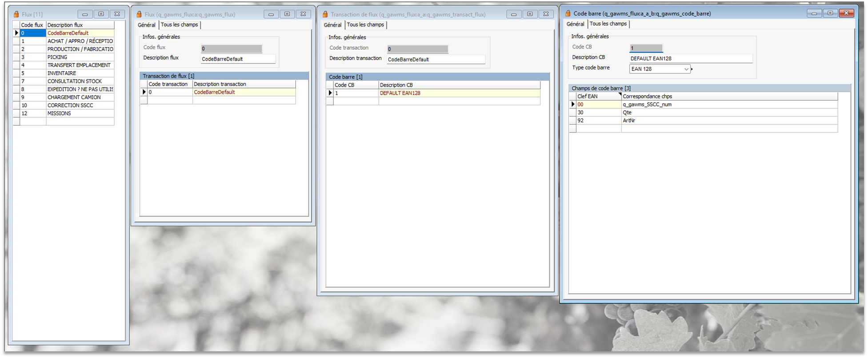Maximize the Code barre window

pos(830,13)
